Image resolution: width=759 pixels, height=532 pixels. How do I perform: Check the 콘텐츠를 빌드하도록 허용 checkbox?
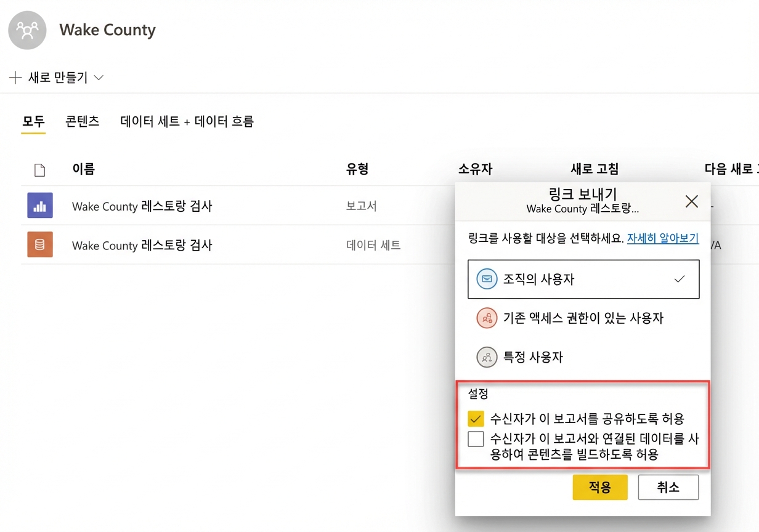pyautogui.click(x=476, y=439)
